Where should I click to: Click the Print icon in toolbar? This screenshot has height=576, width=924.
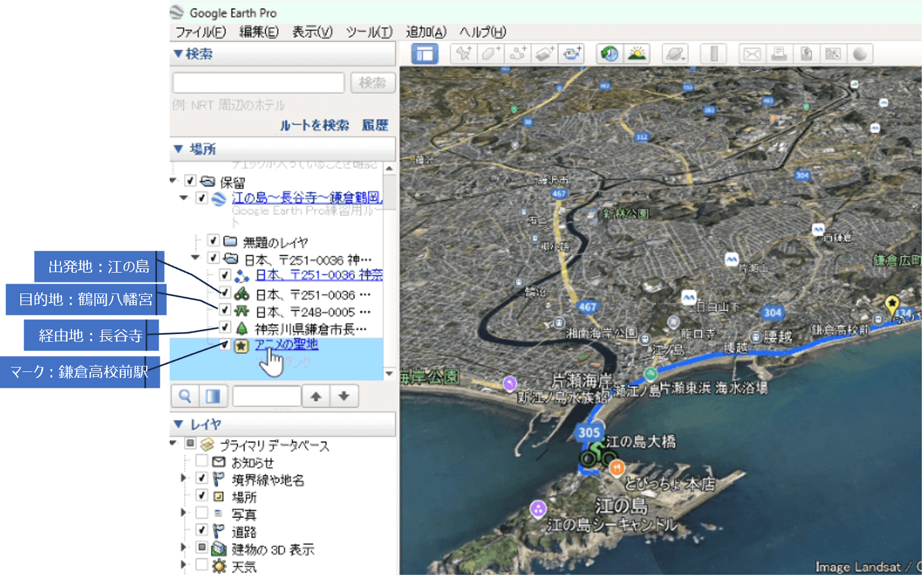pyautogui.click(x=779, y=54)
